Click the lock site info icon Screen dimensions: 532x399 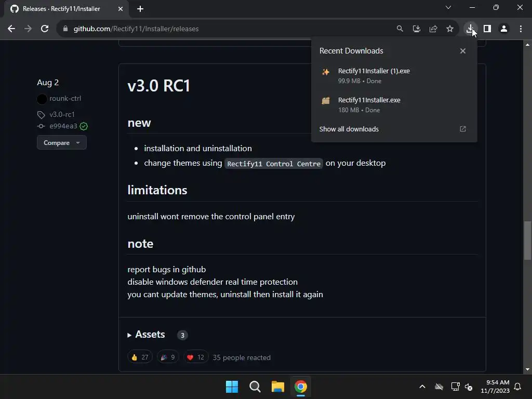65,29
